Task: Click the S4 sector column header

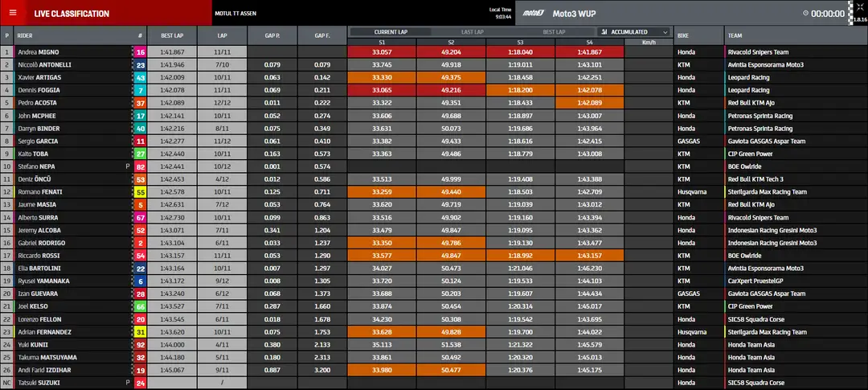Action: (590, 42)
